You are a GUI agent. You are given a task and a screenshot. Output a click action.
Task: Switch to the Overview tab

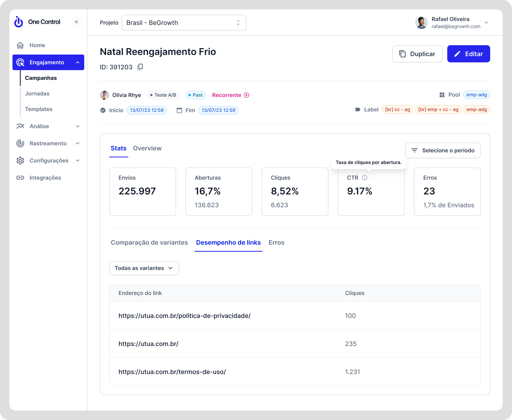(x=147, y=148)
